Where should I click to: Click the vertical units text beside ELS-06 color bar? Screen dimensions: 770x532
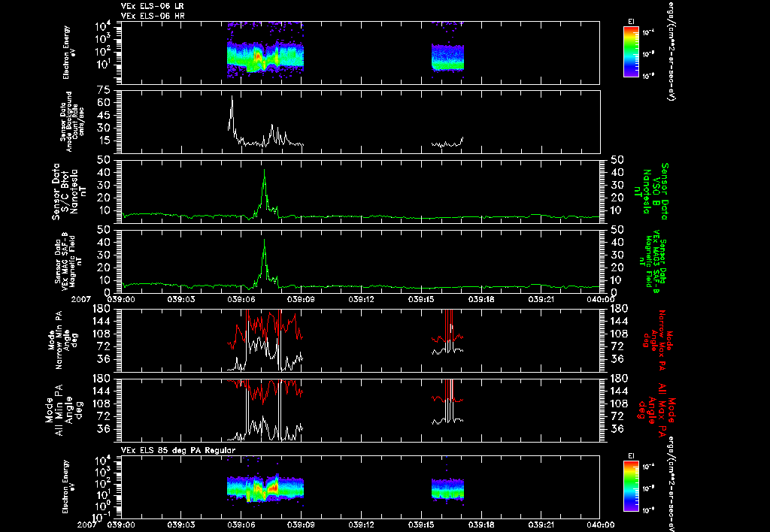pyautogui.click(x=670, y=52)
